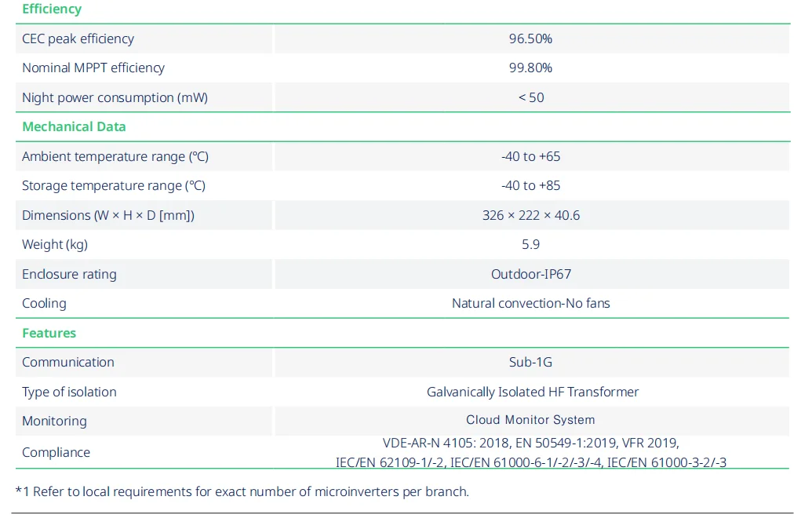Click the Type of isolation label
Screen dimensions: 812x522
point(69,392)
